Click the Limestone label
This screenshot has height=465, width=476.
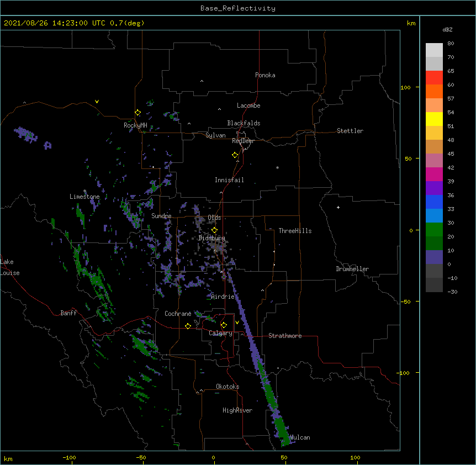point(84,197)
